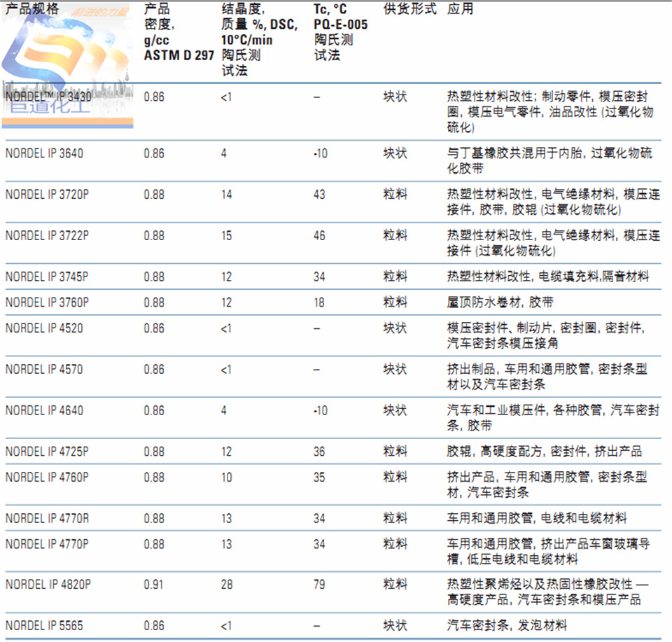The image size is (672, 642).
Task: Select the PQ-E-005 header text
Action: [341, 25]
